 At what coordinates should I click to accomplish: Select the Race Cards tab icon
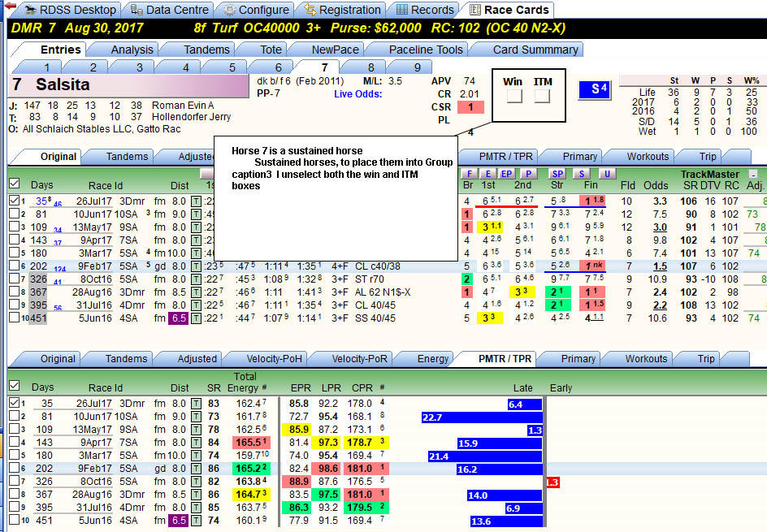coord(475,10)
